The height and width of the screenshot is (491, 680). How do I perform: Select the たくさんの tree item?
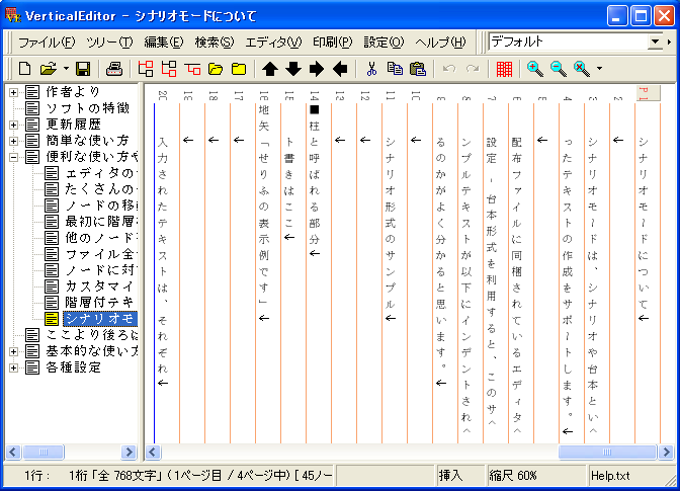click(101, 189)
